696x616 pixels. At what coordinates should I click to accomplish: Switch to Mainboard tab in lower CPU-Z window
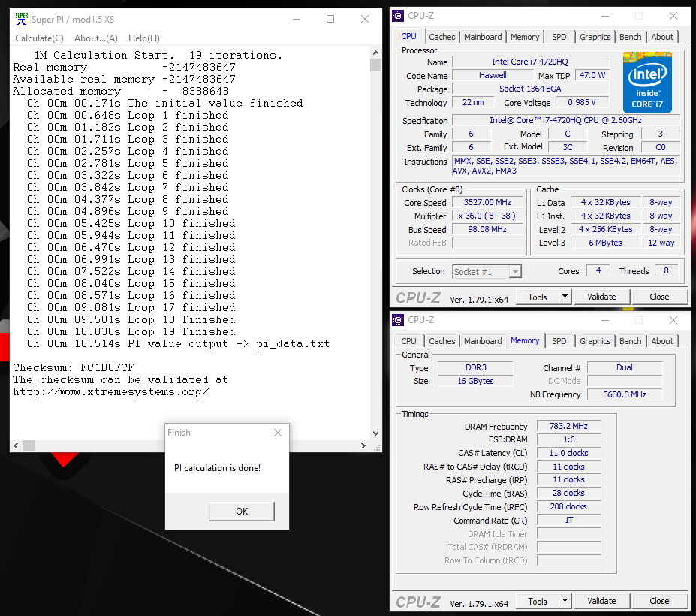pyautogui.click(x=483, y=341)
